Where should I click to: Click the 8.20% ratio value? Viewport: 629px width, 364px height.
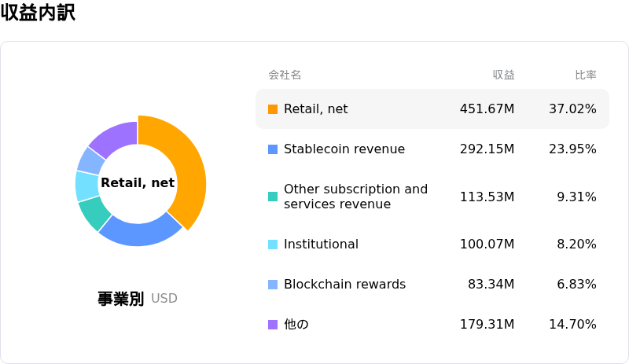pyautogui.click(x=576, y=244)
